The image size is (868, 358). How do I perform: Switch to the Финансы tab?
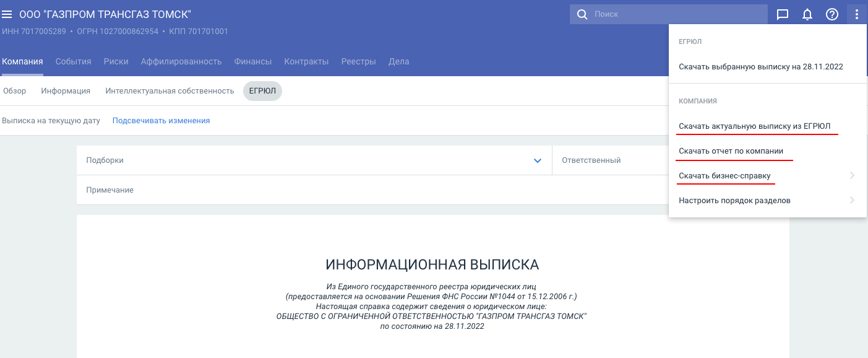[x=253, y=61]
